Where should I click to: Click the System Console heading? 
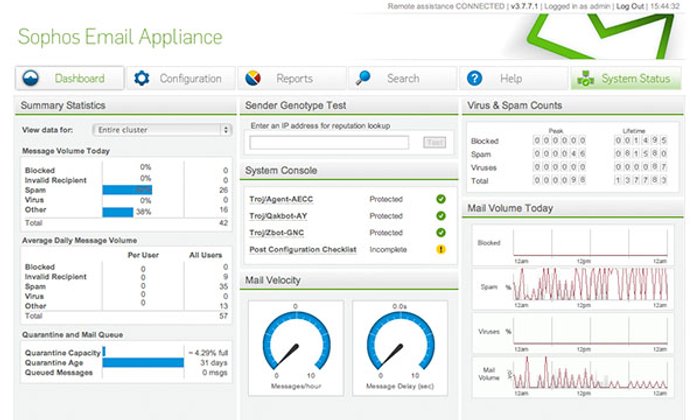coord(281,170)
